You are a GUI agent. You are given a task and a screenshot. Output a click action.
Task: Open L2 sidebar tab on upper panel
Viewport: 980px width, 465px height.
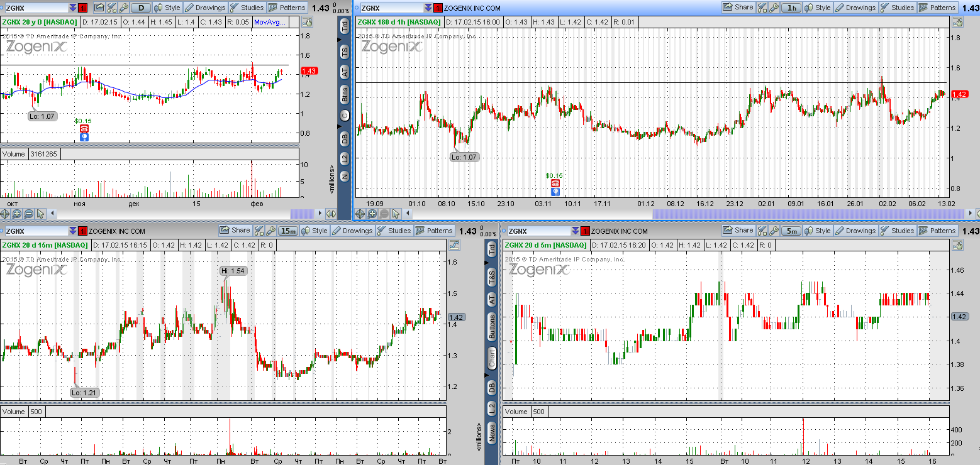[x=345, y=158]
